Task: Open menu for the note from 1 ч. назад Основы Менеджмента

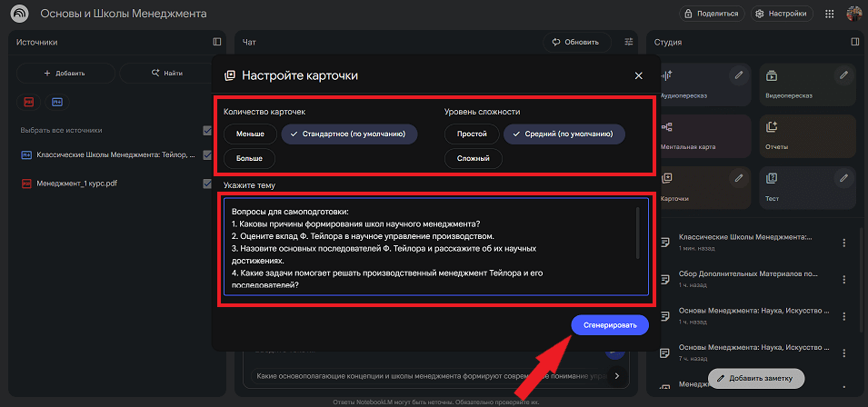Action: pyautogui.click(x=844, y=316)
